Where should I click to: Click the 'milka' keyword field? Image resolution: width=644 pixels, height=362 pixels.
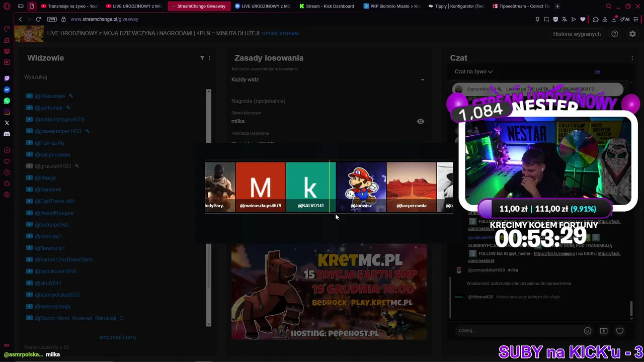pyautogui.click(x=322, y=121)
